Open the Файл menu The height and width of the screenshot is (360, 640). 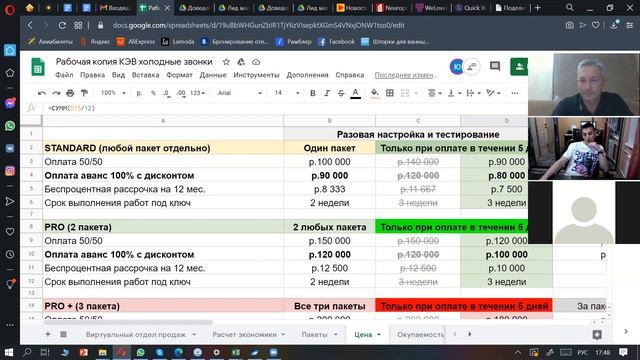tap(64, 75)
